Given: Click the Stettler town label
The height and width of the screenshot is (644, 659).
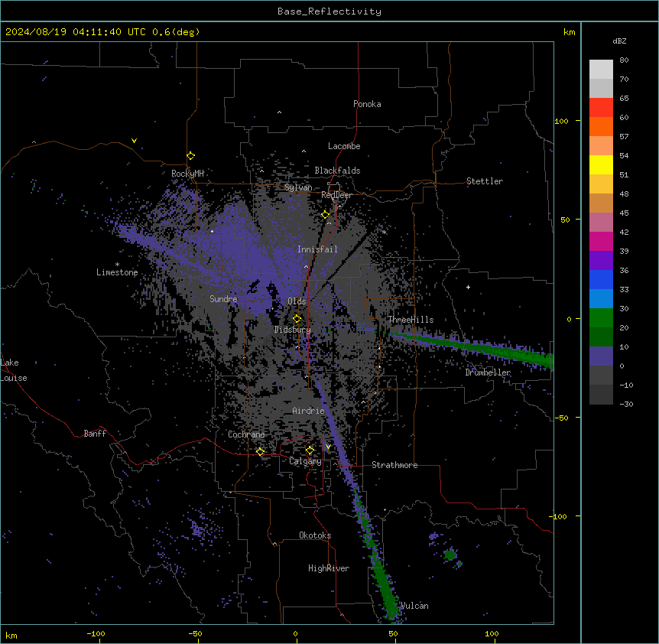Looking at the screenshot, I should click(x=485, y=181).
